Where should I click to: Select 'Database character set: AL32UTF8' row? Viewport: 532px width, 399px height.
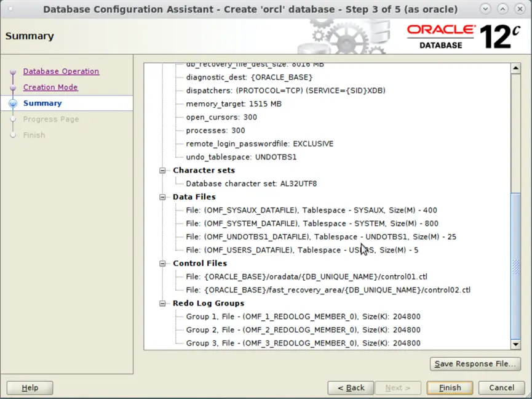(252, 183)
